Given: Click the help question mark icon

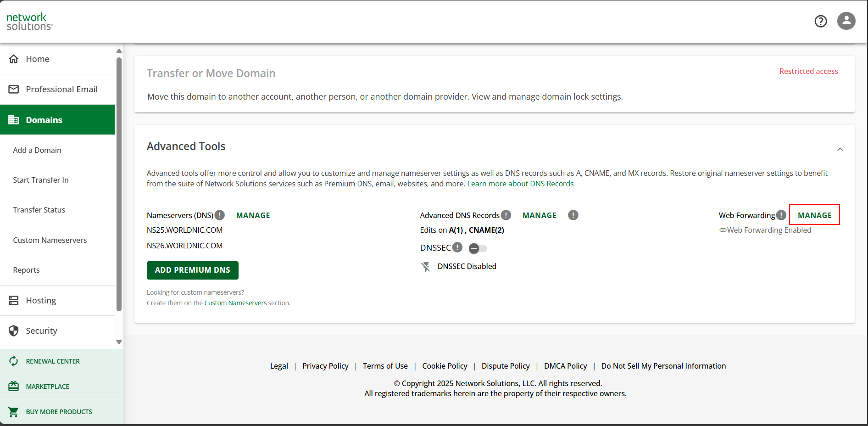Looking at the screenshot, I should pos(820,21).
